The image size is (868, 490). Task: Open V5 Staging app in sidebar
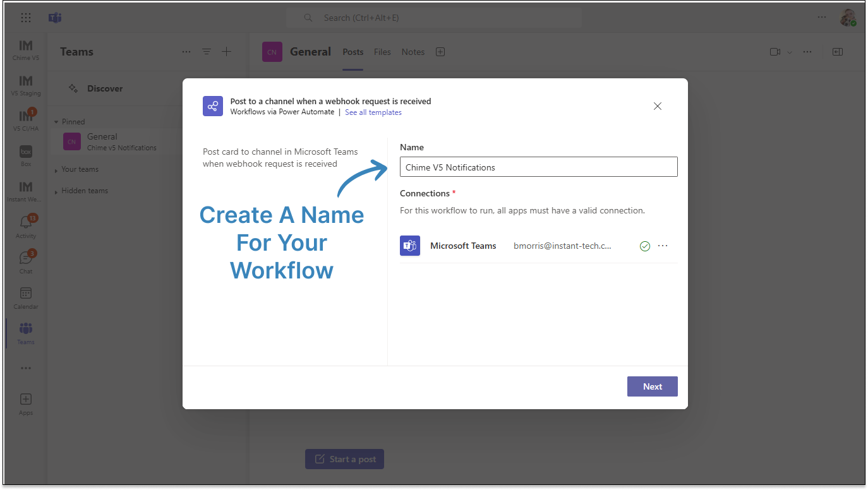[x=26, y=85]
